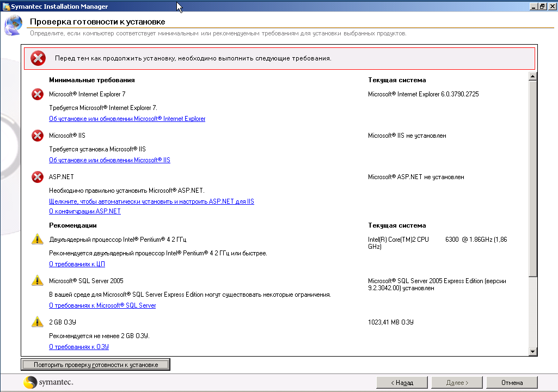Click the scrollbar up arrow in the requirements list
Screen dimensions: 558x392
coord(533,76)
